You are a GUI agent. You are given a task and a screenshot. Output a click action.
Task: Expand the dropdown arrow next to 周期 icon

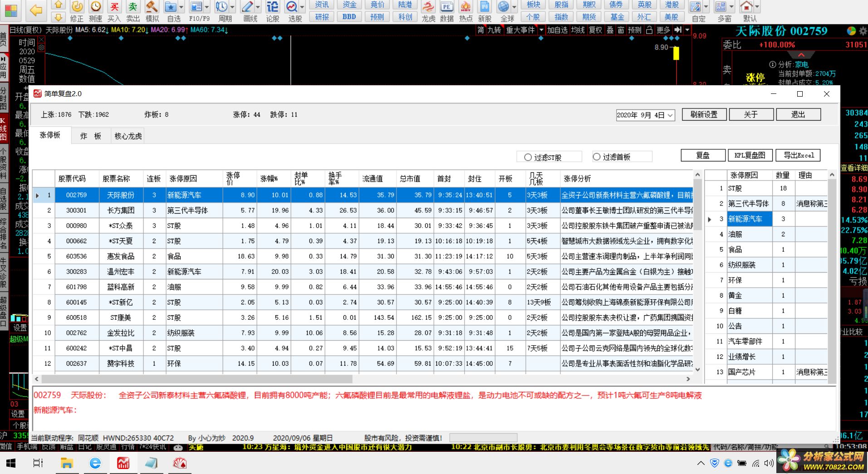[x=232, y=7]
